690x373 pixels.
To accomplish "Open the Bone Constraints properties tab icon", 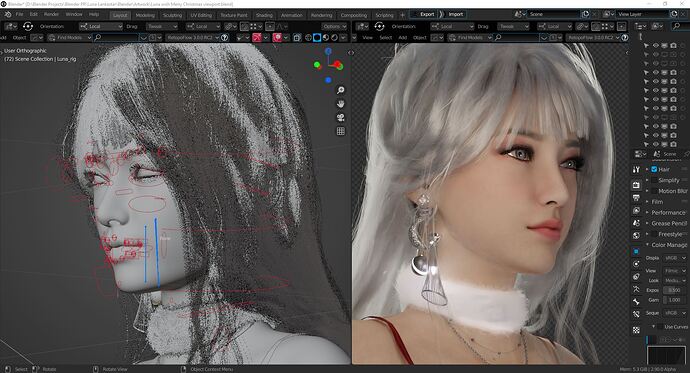I will [636, 314].
